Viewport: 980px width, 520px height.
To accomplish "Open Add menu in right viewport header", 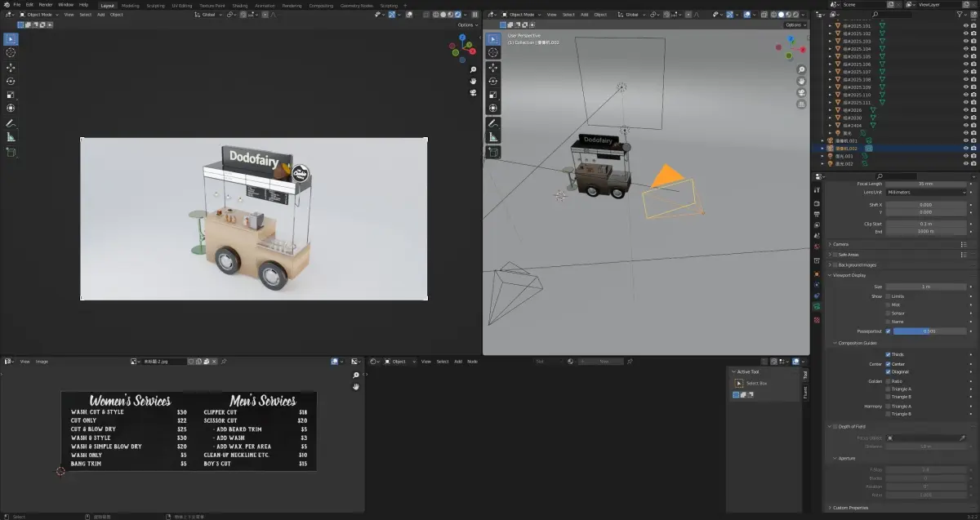I will point(585,15).
